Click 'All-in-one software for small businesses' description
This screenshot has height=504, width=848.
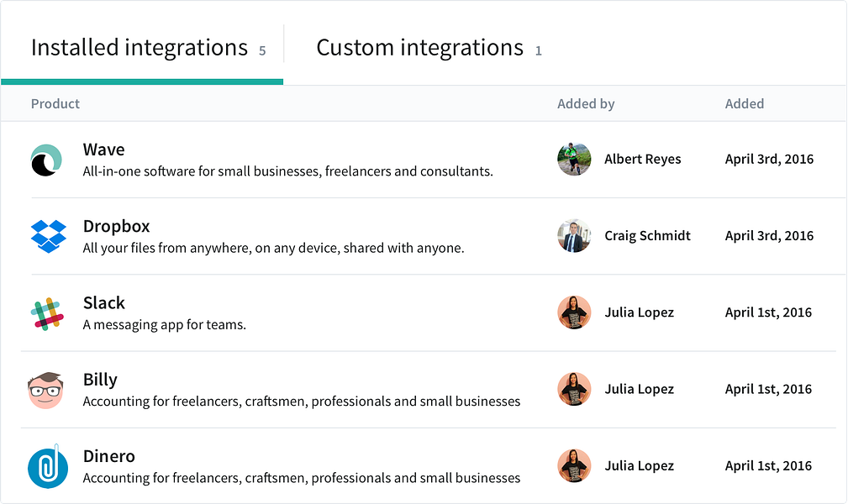[287, 171]
